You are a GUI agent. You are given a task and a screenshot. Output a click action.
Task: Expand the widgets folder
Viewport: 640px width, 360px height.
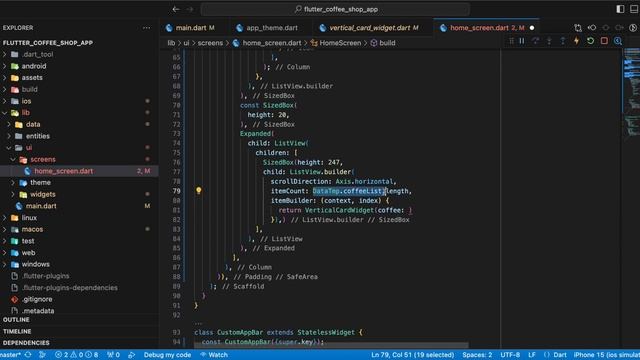pyautogui.click(x=42, y=194)
